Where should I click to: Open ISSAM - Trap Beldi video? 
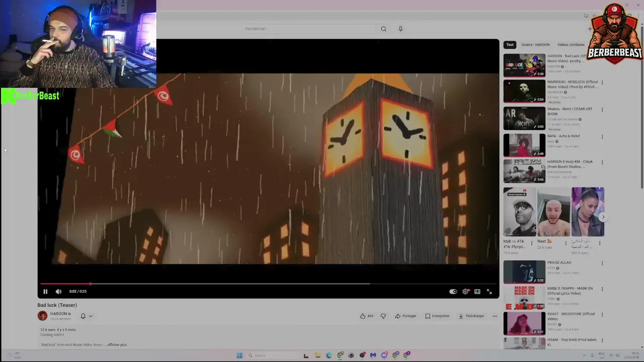524,343
